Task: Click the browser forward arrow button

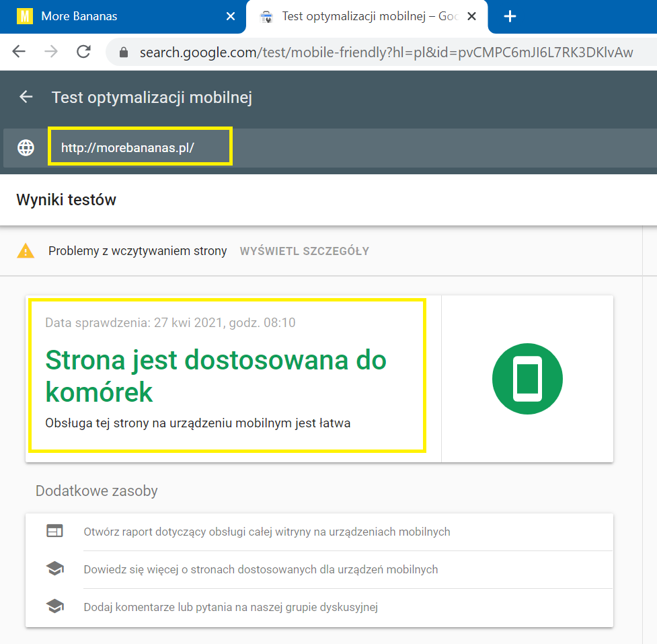Action: 51,52
